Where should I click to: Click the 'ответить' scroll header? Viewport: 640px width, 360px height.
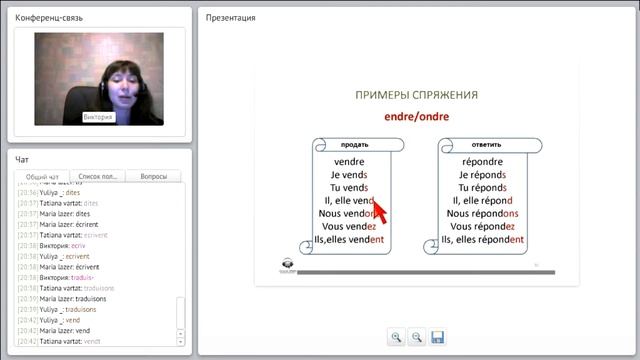486,144
